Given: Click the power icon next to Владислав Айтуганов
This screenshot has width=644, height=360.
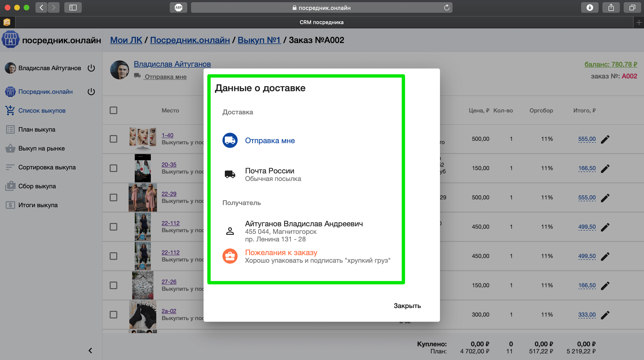Looking at the screenshot, I should coord(91,68).
